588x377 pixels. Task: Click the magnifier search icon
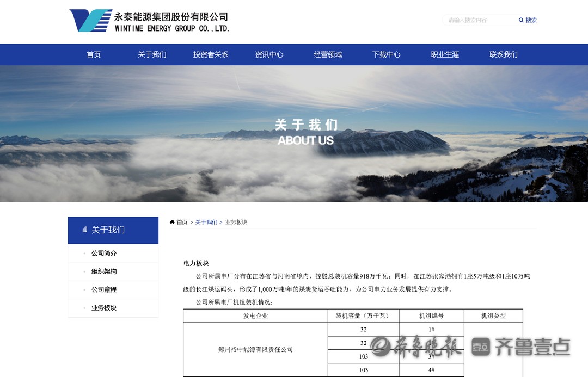click(521, 21)
